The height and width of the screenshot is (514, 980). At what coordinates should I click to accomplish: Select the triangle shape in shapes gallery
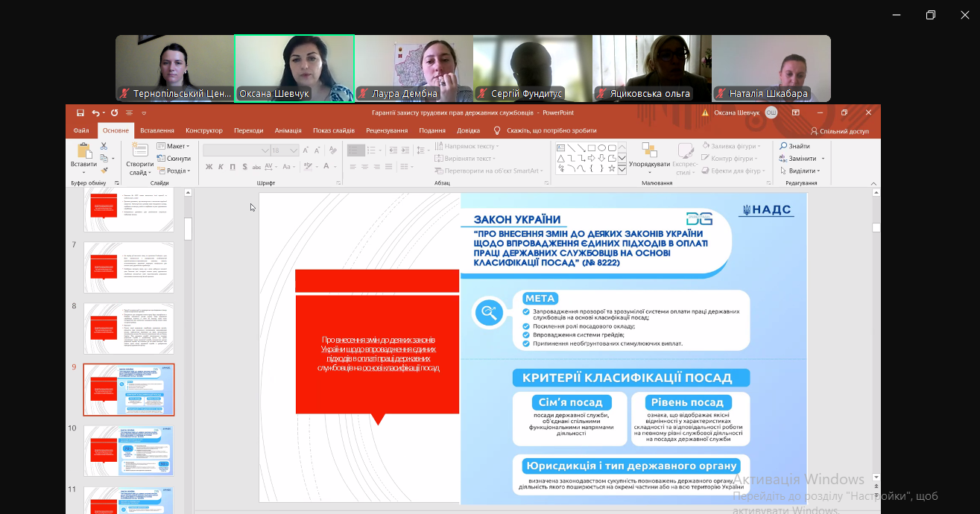(560, 158)
